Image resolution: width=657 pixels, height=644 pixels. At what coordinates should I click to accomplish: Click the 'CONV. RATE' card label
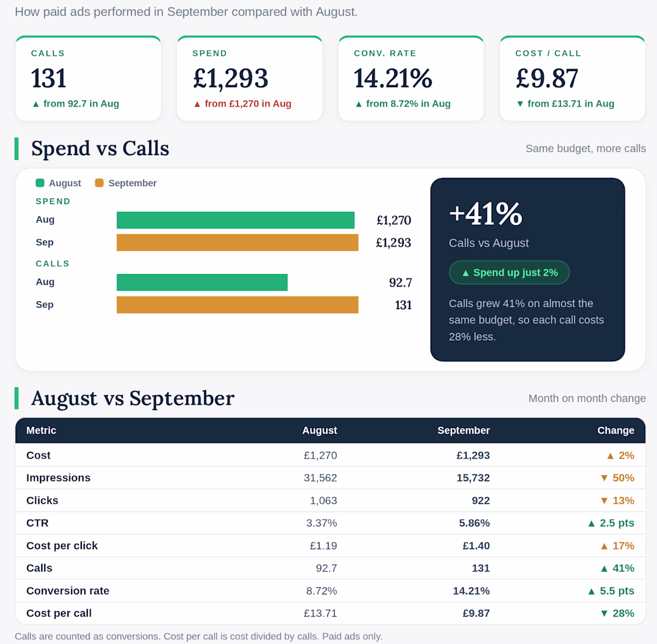click(385, 54)
